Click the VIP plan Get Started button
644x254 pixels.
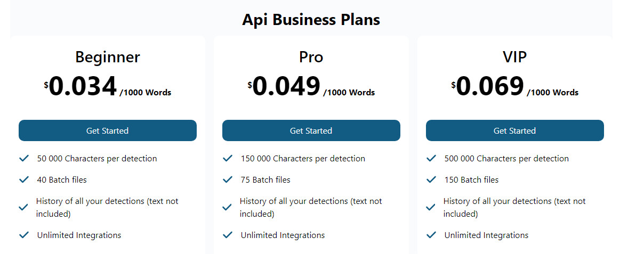tap(515, 130)
